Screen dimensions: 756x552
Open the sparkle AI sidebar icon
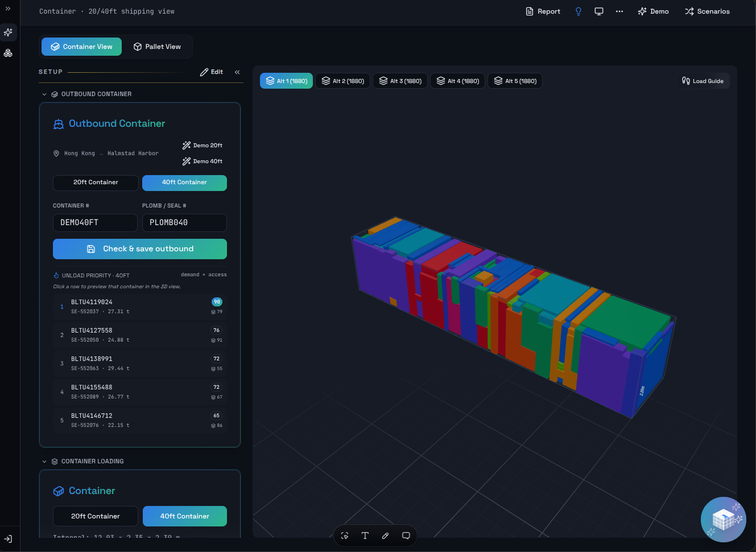pos(8,32)
